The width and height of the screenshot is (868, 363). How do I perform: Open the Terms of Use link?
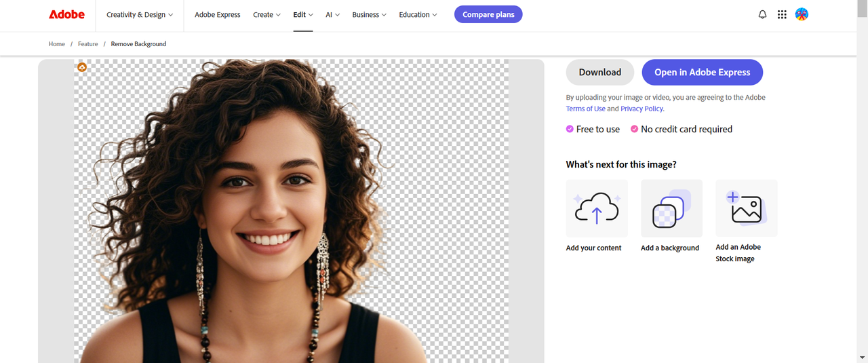[x=586, y=109]
